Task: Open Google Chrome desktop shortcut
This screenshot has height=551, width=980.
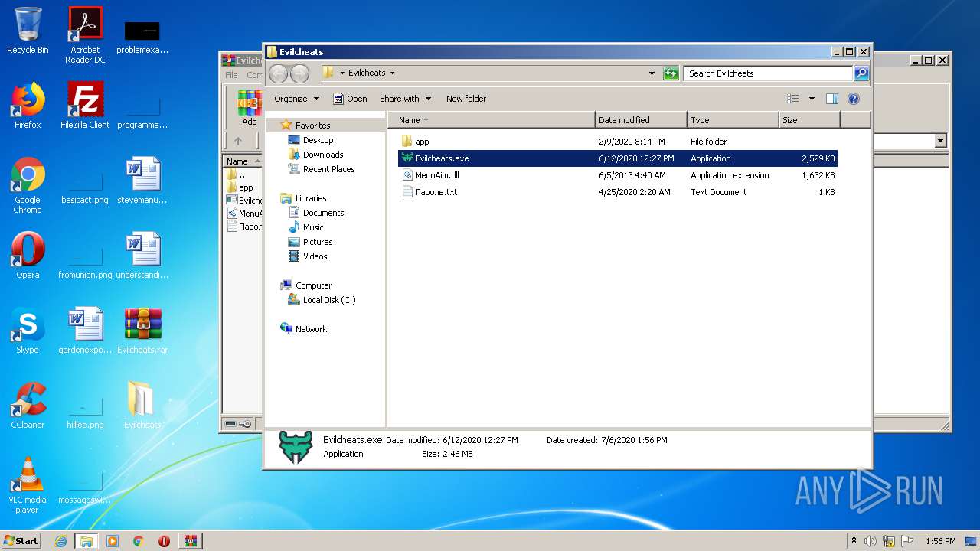Action: pos(28,185)
